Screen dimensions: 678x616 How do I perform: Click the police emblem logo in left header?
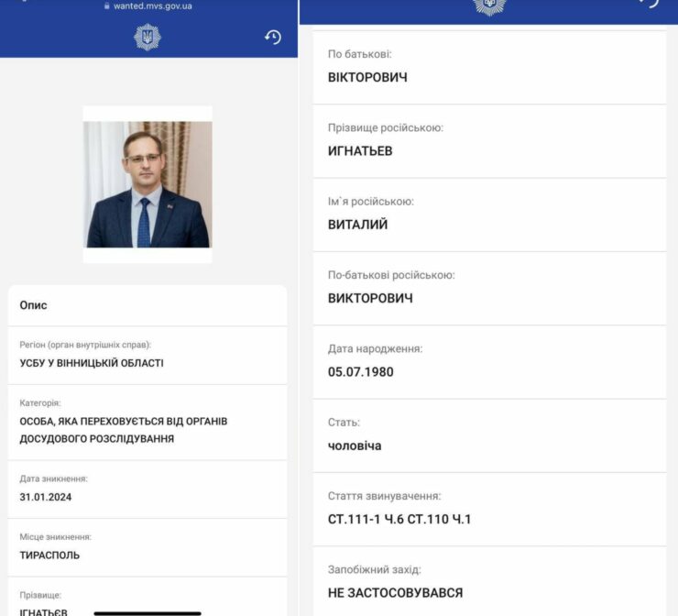coord(148,38)
